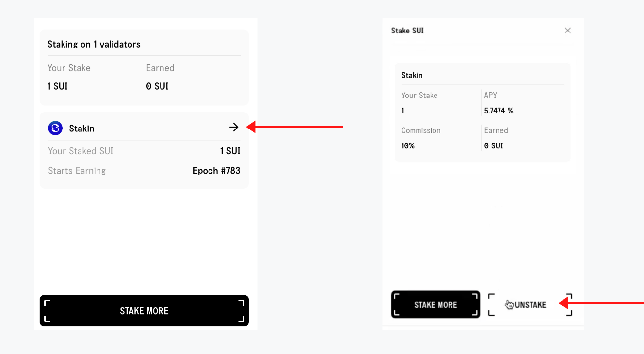The width and height of the screenshot is (644, 354).
Task: Click the Stakin validator logo icon
Action: pyautogui.click(x=55, y=128)
